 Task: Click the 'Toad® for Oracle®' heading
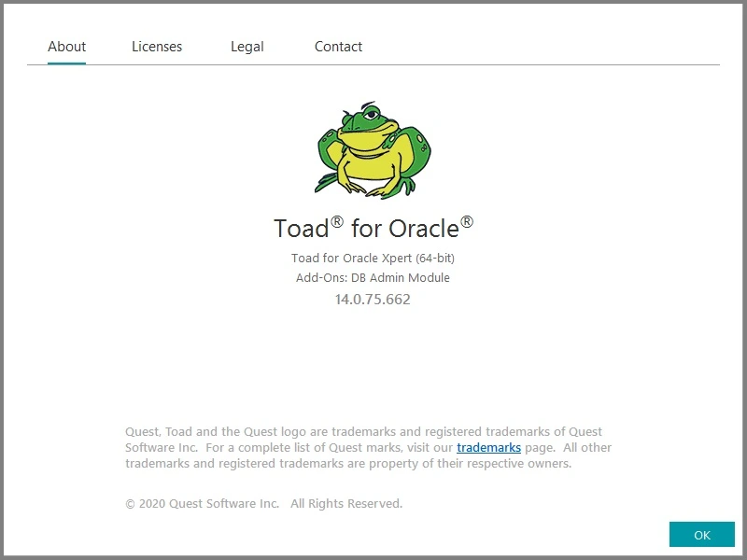(373, 228)
